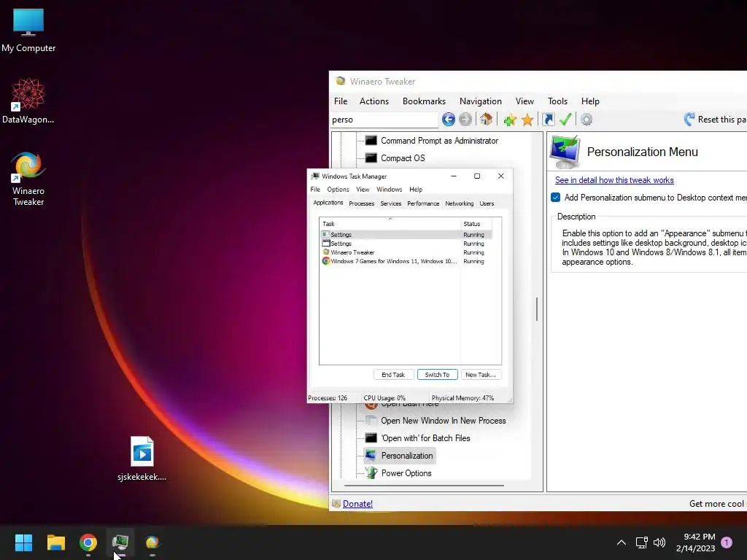Viewport: 747px width, 560px height.
Task: Select Applications tab in Task Manager
Action: click(x=328, y=203)
